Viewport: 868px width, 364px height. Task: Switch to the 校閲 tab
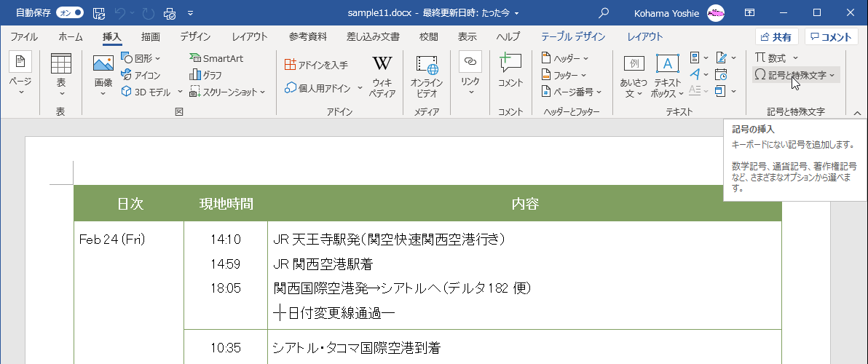(428, 37)
